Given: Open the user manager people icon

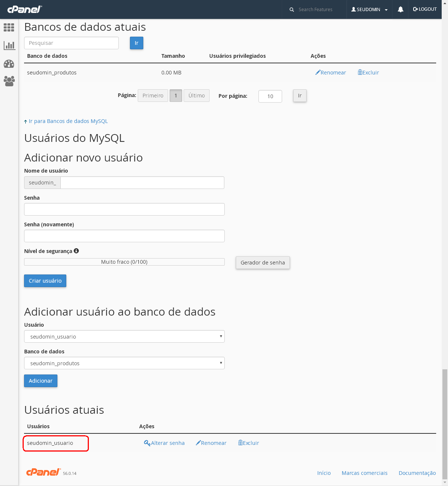Looking at the screenshot, I should (9, 81).
